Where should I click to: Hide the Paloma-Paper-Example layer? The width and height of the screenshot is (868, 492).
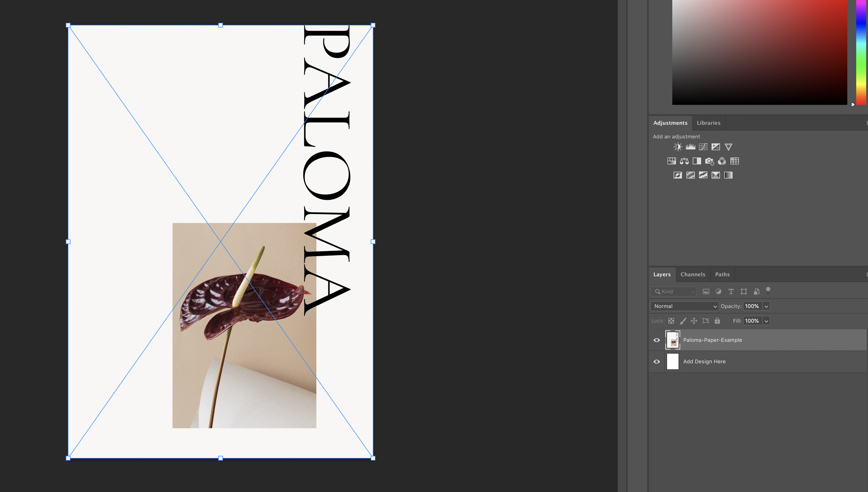tap(657, 340)
